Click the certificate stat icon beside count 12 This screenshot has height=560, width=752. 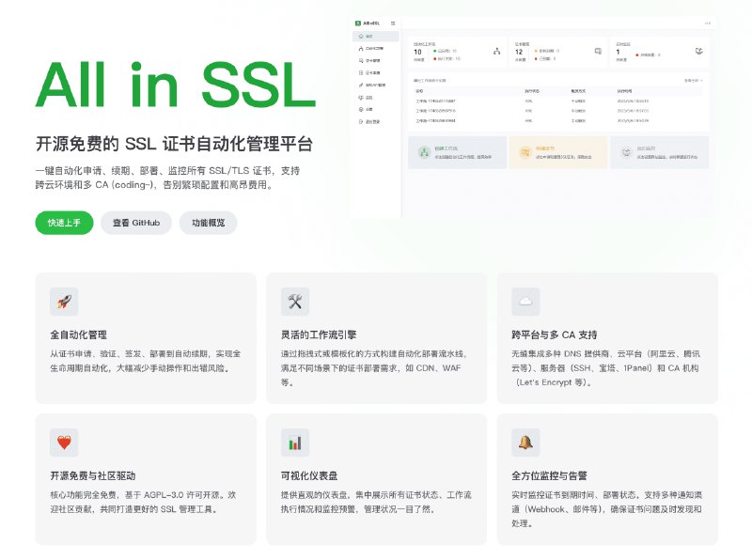point(597,51)
